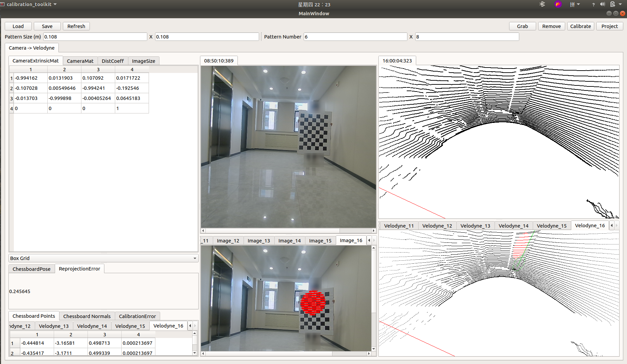This screenshot has width=627, height=364.
Task: Select Velodyne_13 tab in chessboard points
Action: [x=54, y=326]
